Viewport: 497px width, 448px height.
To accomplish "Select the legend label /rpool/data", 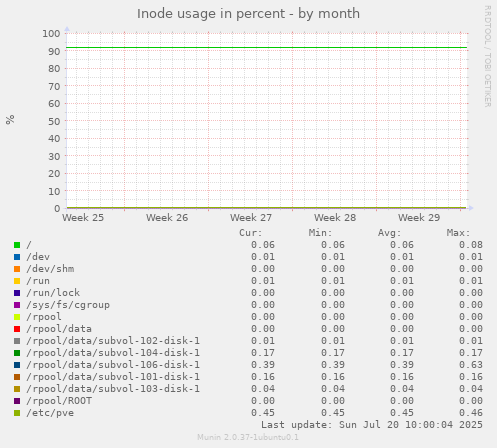I will (59, 329).
